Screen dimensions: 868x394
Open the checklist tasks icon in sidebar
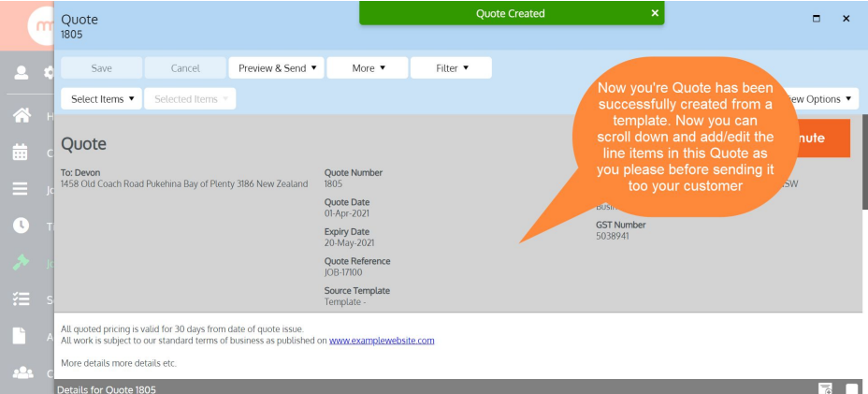(21, 299)
